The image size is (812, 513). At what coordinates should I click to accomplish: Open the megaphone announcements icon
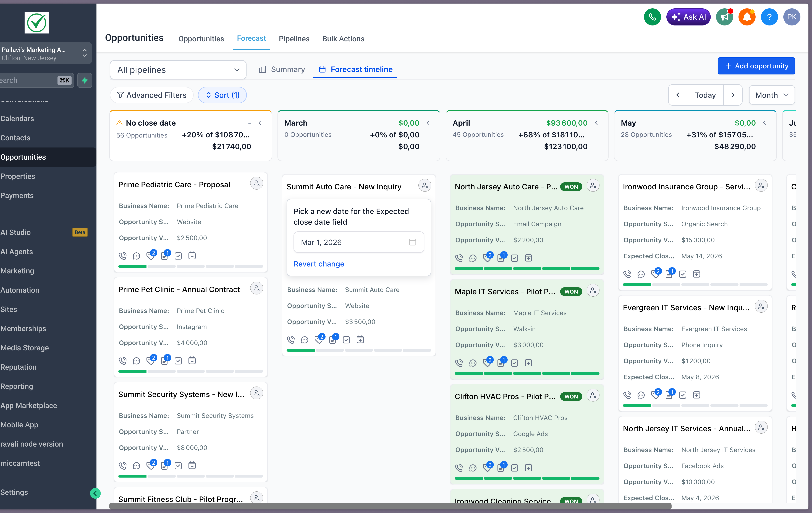coord(724,17)
